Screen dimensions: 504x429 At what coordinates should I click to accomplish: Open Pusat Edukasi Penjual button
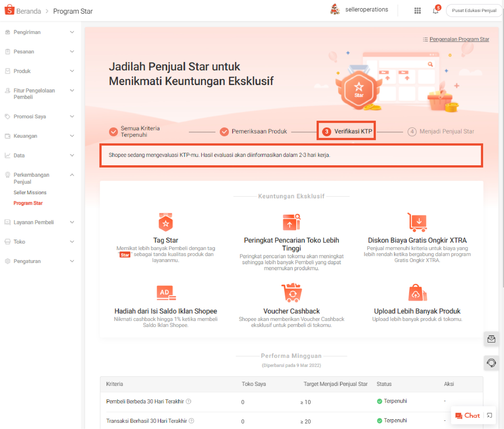pyautogui.click(x=474, y=11)
